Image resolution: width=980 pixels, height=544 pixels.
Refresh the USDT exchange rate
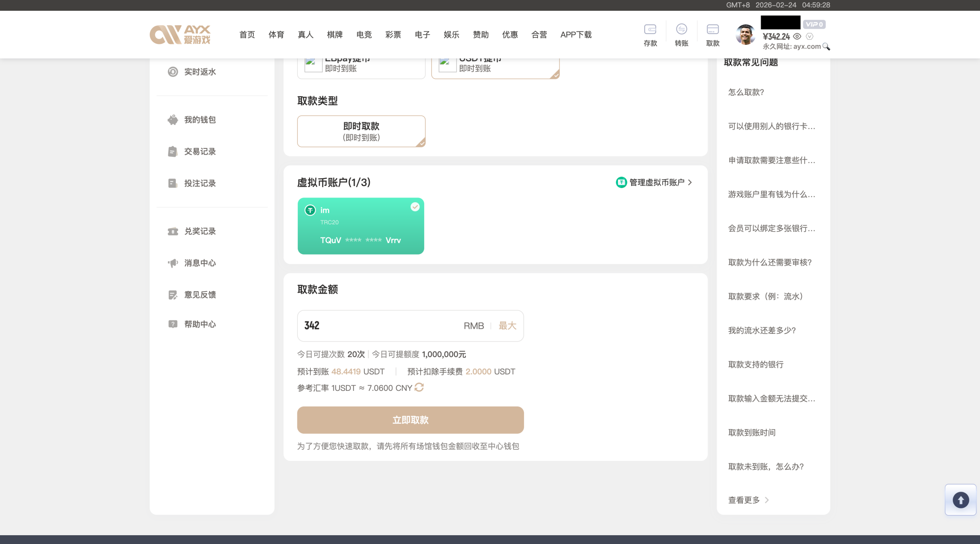pos(419,387)
